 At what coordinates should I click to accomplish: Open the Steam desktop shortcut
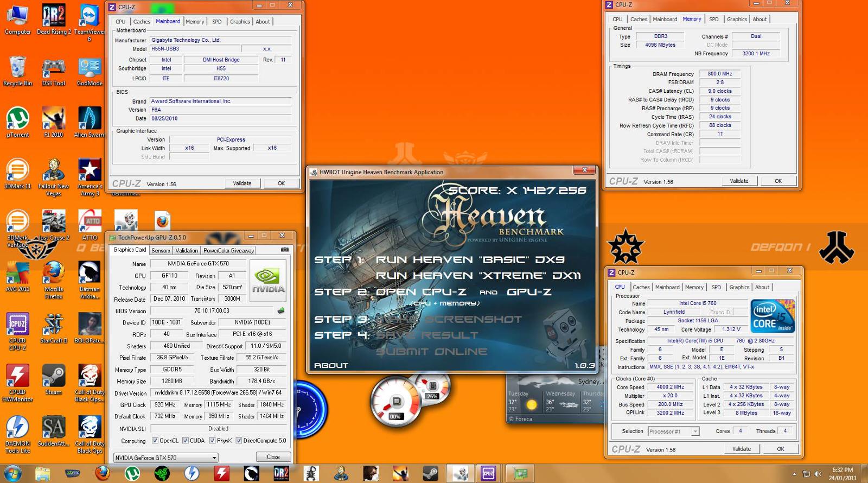point(54,380)
